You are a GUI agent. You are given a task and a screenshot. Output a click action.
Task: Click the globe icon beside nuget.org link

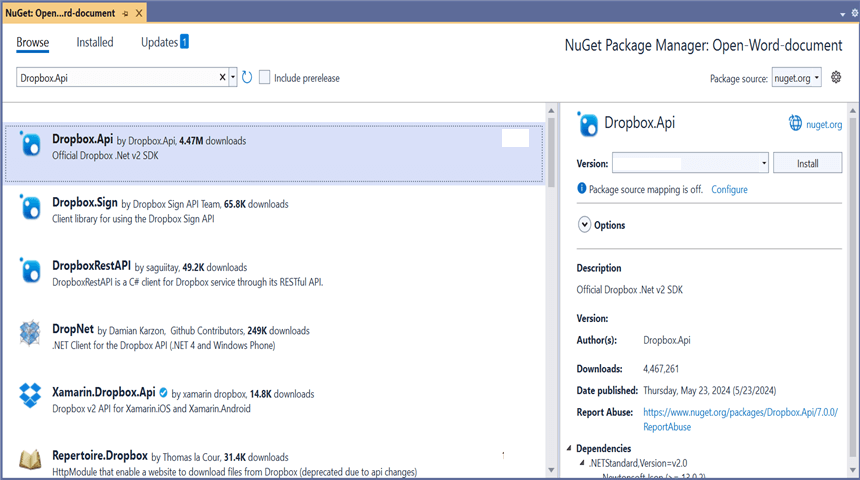click(795, 123)
